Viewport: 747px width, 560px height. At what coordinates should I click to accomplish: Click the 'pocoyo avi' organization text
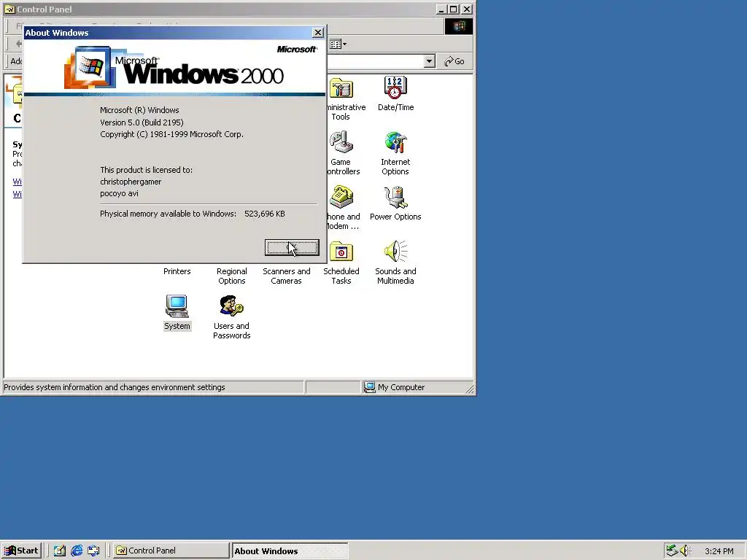point(119,193)
